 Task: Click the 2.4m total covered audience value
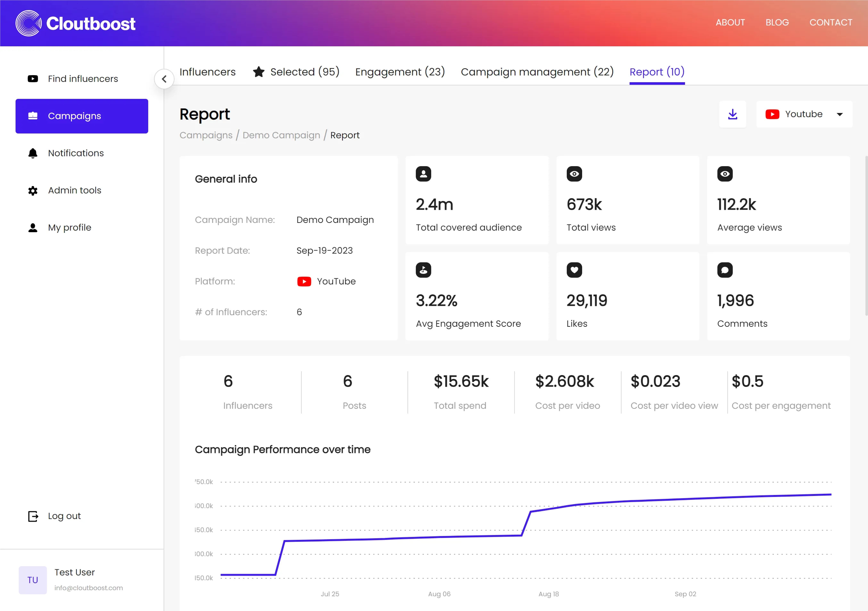click(x=434, y=205)
